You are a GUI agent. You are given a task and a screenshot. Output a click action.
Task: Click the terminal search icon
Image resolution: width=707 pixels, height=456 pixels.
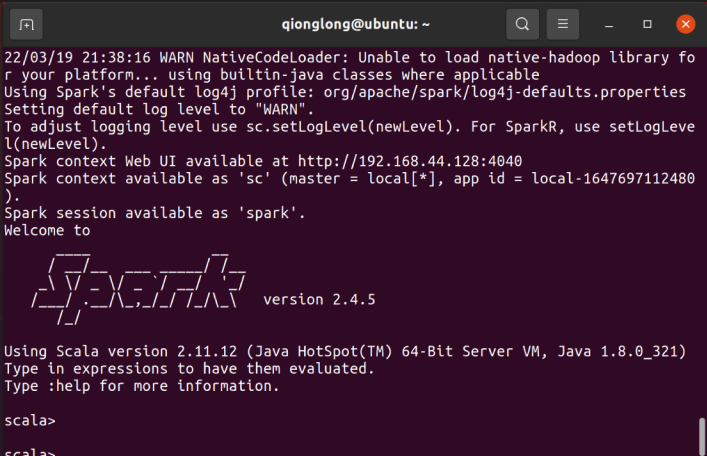click(x=522, y=24)
